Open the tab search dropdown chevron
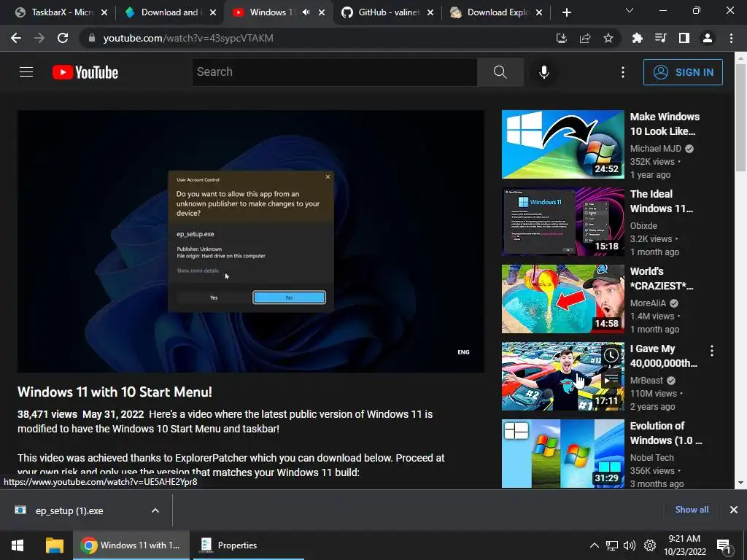 coord(630,10)
